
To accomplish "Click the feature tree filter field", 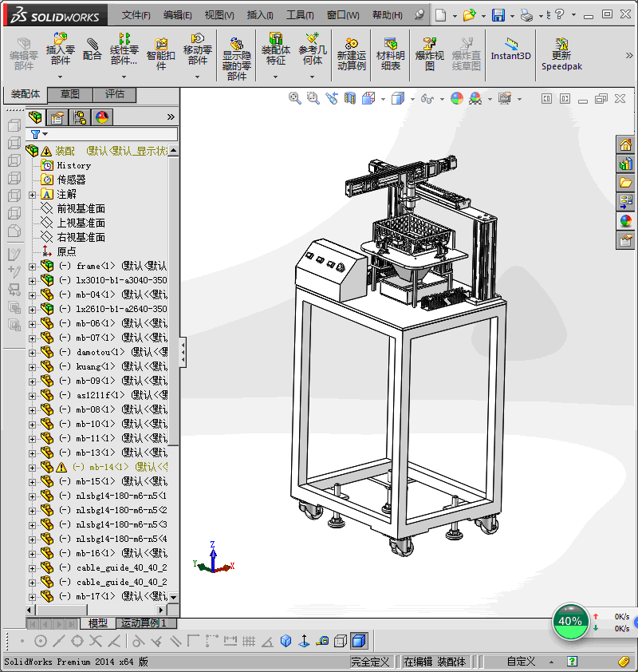I will [x=101, y=134].
